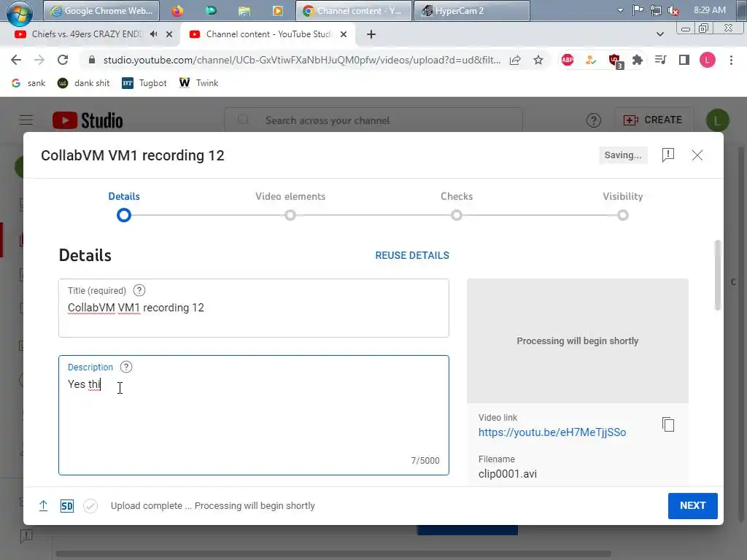Bookmark this page with star icon
747x560 pixels.
pyautogui.click(x=538, y=60)
